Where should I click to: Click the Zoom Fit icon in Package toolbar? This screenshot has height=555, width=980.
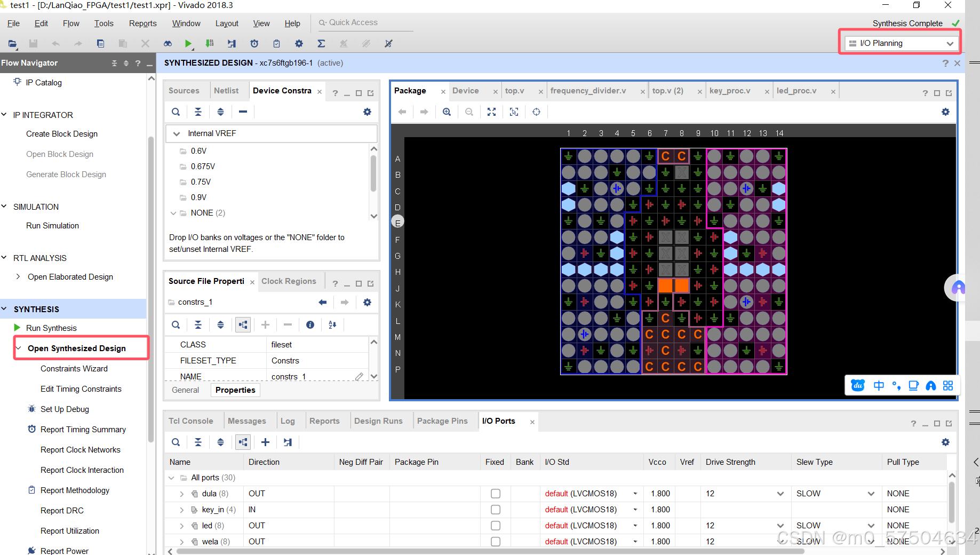point(491,112)
